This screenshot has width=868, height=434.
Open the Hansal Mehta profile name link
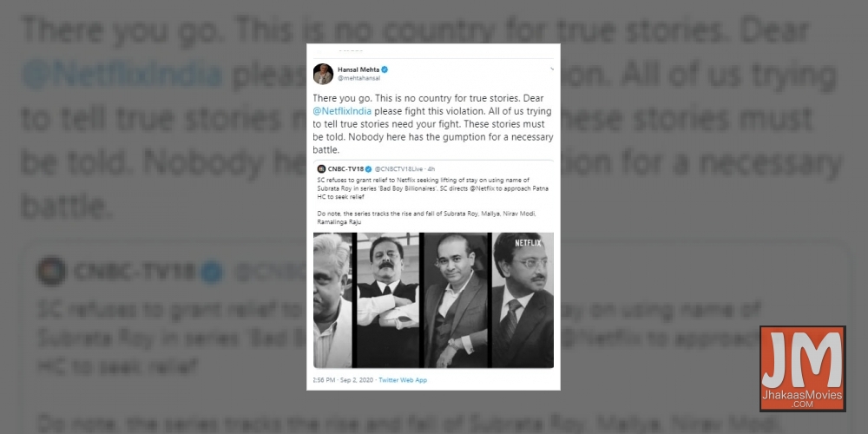point(358,69)
